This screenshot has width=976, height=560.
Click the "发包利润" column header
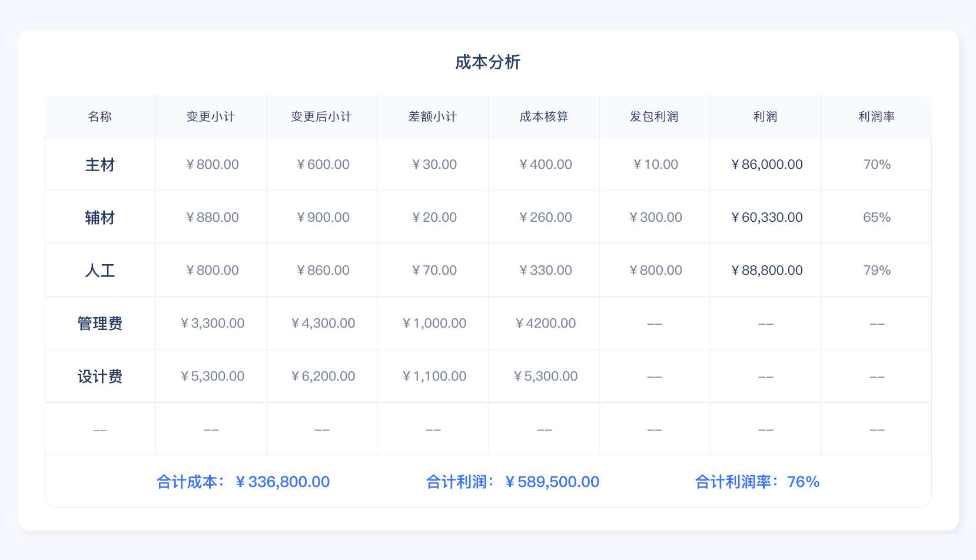[x=654, y=116]
